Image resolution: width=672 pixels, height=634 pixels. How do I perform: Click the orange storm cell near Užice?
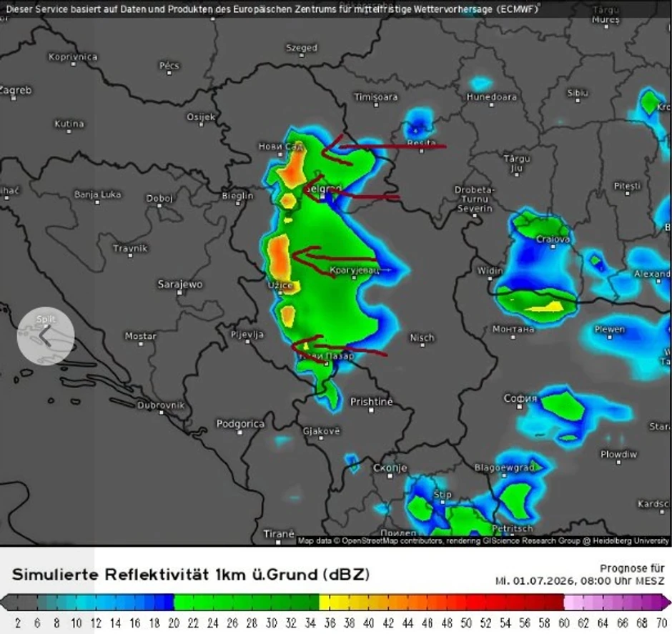[279, 256]
